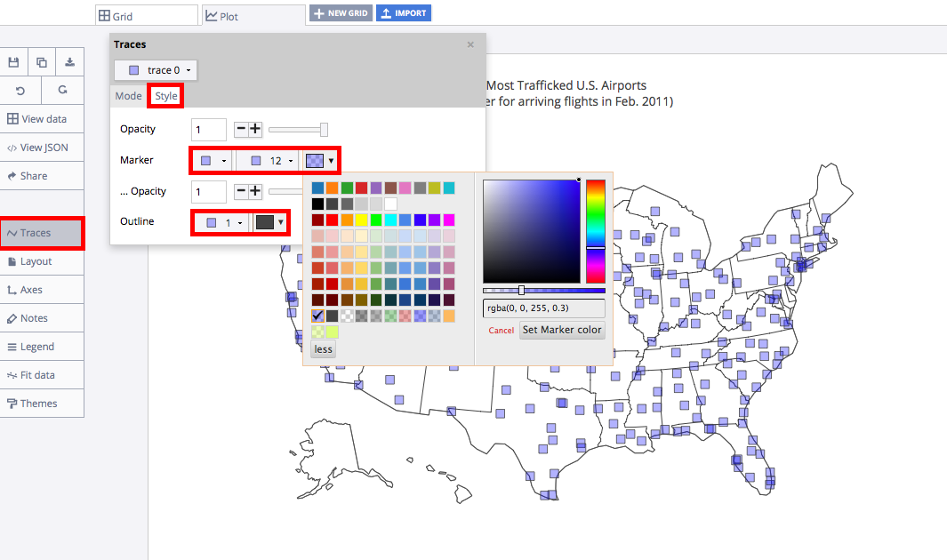Viewport: 947px width, 560px height.
Task: Click the red Cancel link
Action: coord(501,331)
